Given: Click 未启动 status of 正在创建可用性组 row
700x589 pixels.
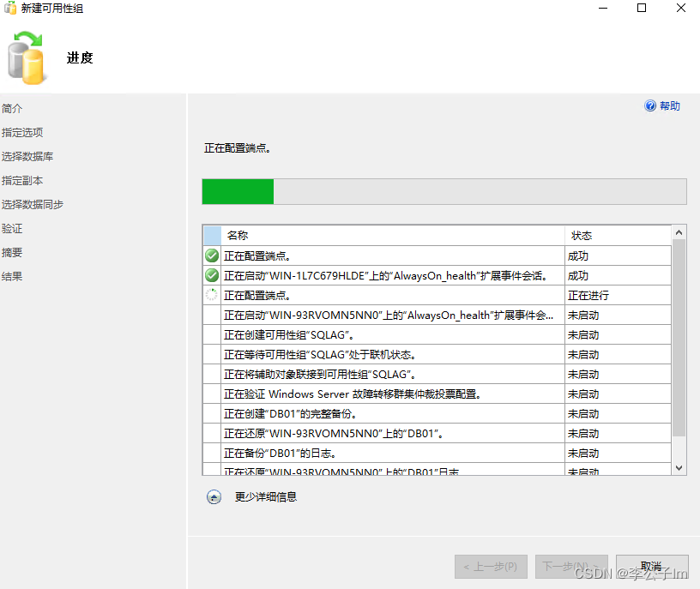Looking at the screenshot, I should 618,334.
